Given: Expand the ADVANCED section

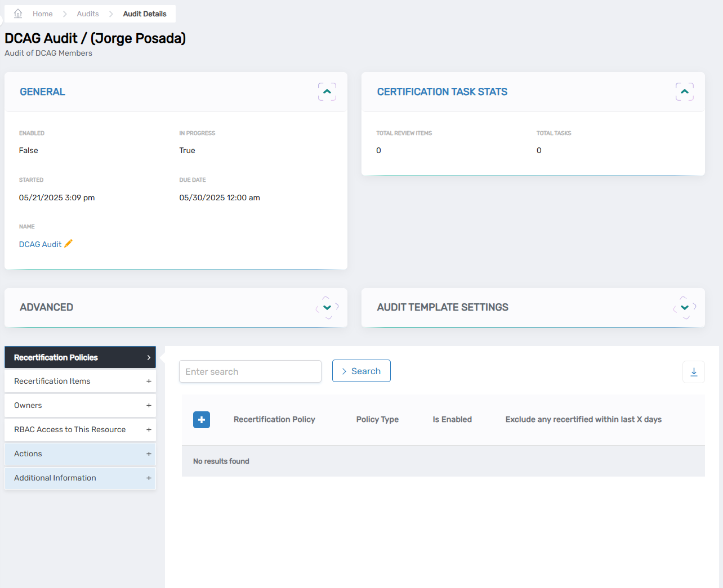Looking at the screenshot, I should coord(327,307).
